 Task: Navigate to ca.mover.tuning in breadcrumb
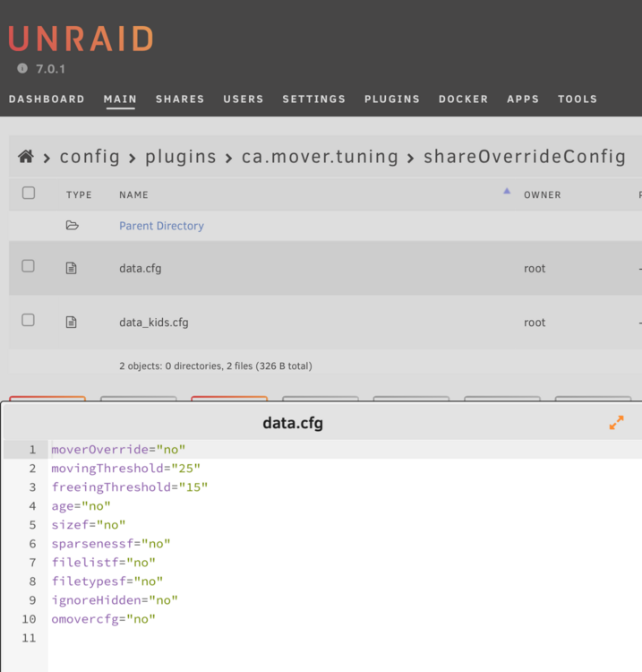[320, 157]
